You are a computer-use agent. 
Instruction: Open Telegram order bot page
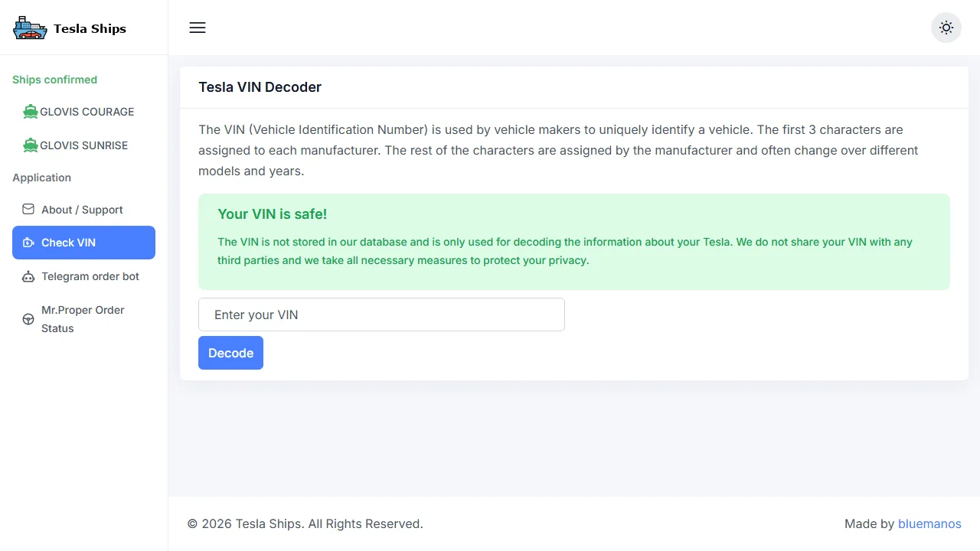tap(90, 276)
